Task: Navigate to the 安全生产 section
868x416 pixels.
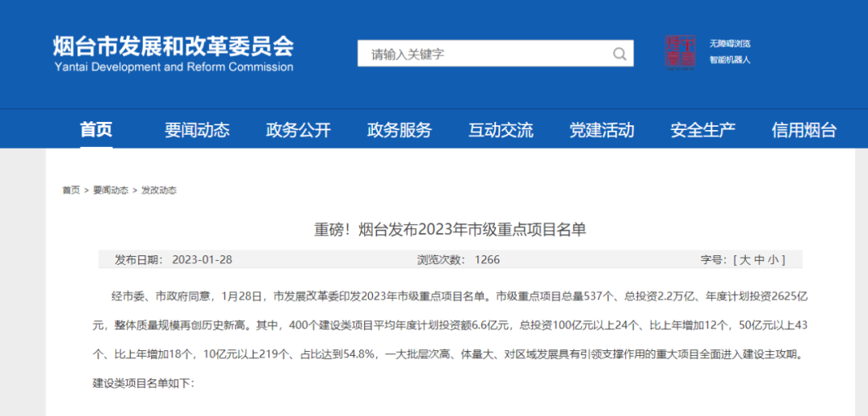Action: (703, 129)
